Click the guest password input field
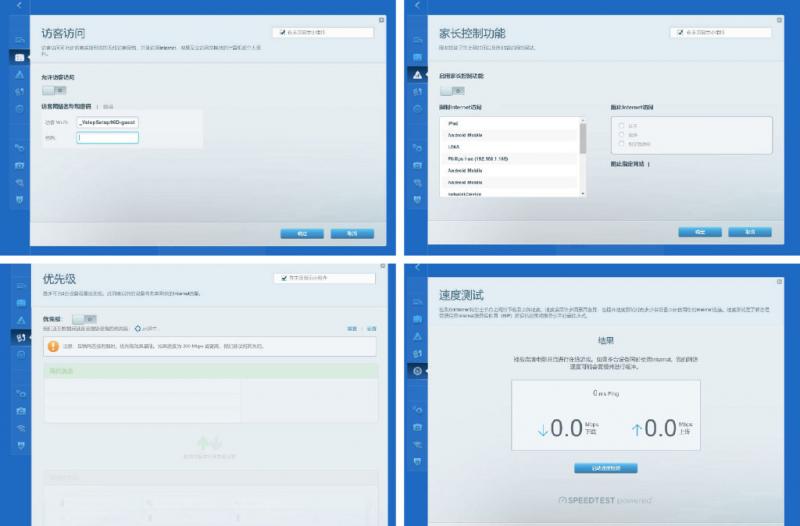This screenshot has width=800, height=526. tap(107, 138)
